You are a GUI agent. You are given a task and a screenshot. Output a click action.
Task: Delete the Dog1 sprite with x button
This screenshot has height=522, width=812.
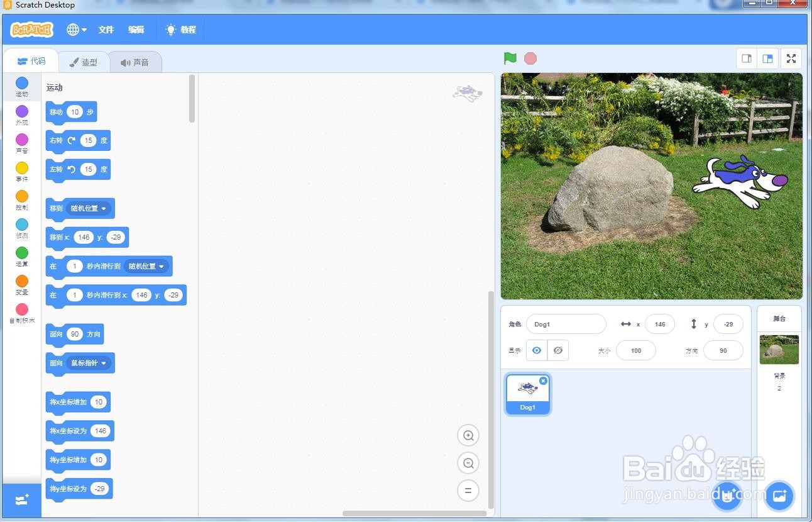(543, 380)
